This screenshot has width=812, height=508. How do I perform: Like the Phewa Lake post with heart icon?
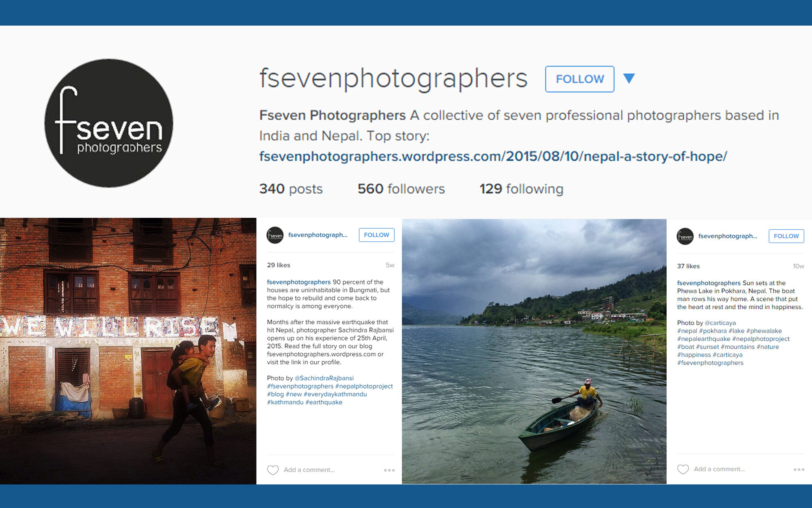pyautogui.click(x=683, y=469)
